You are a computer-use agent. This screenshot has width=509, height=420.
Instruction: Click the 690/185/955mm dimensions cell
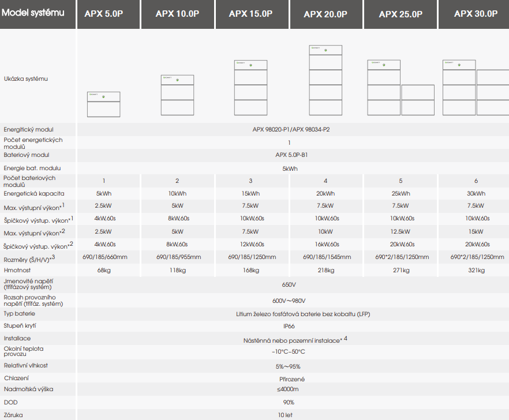point(179,257)
